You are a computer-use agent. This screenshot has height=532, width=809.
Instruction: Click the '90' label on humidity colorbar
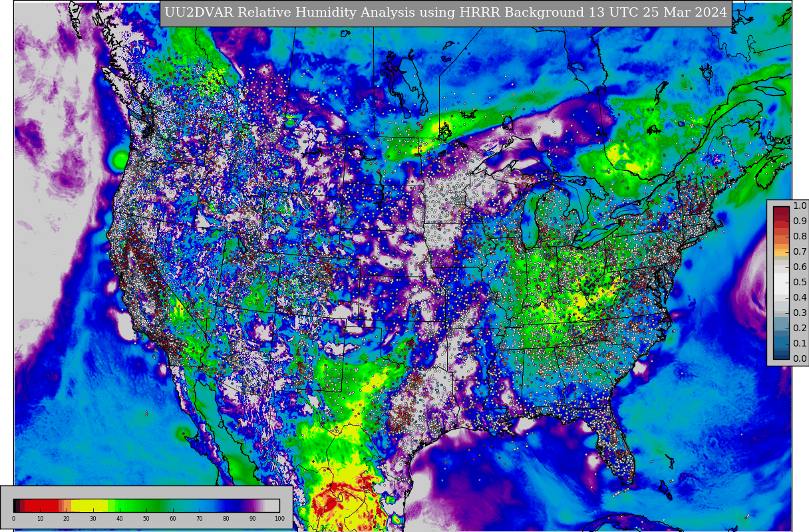coord(253,518)
